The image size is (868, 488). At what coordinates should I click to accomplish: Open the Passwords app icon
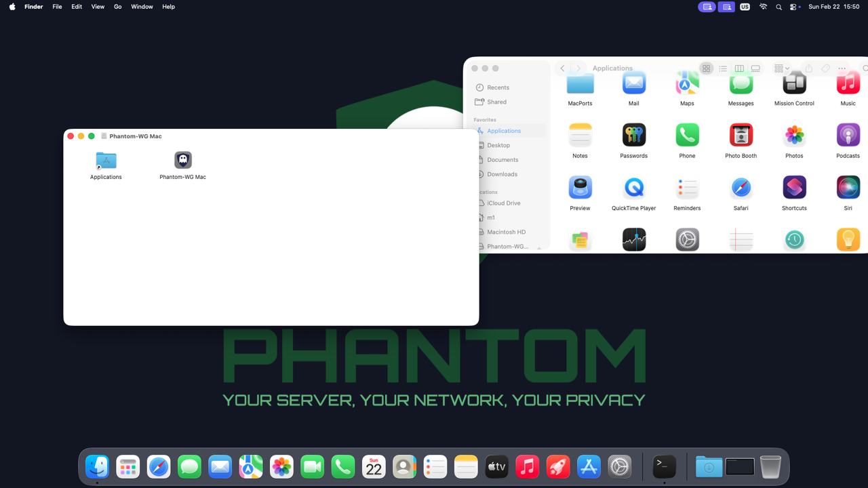coord(633,136)
